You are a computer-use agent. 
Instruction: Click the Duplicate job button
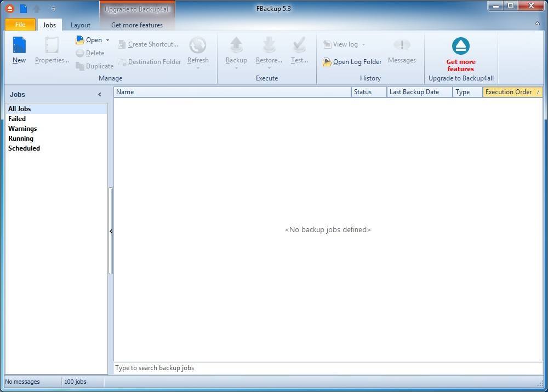click(95, 66)
